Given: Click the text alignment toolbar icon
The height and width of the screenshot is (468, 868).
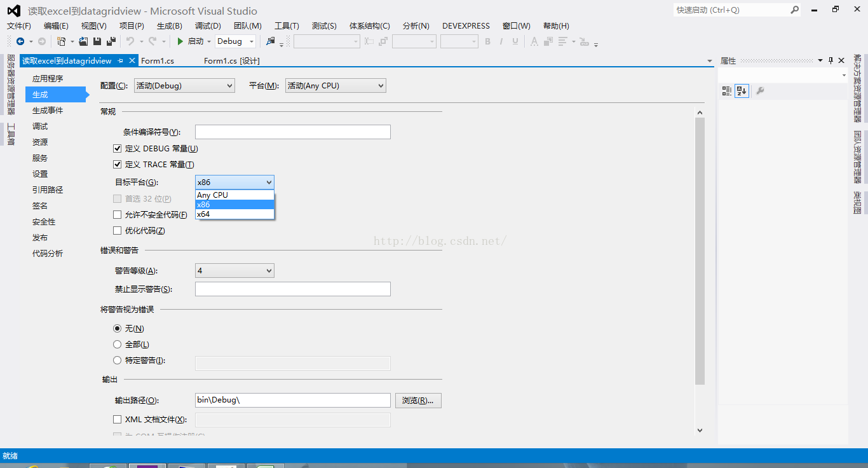Looking at the screenshot, I should click(x=562, y=41).
